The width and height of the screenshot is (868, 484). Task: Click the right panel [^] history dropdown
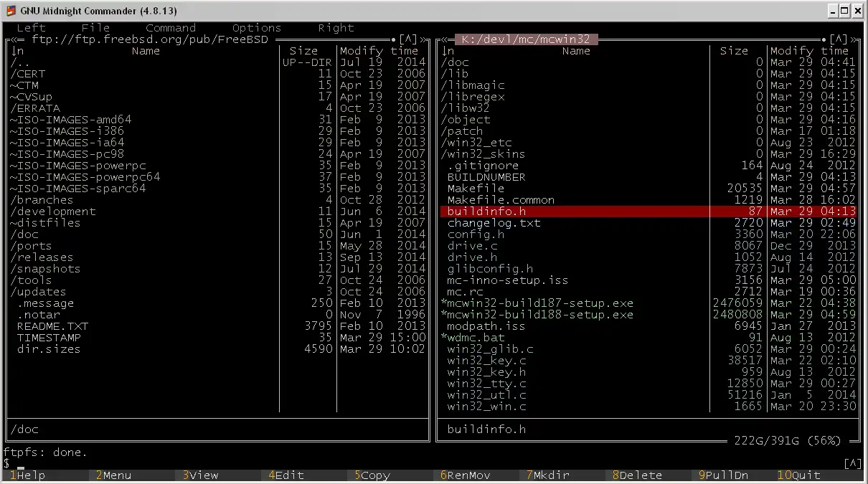[x=838, y=39]
